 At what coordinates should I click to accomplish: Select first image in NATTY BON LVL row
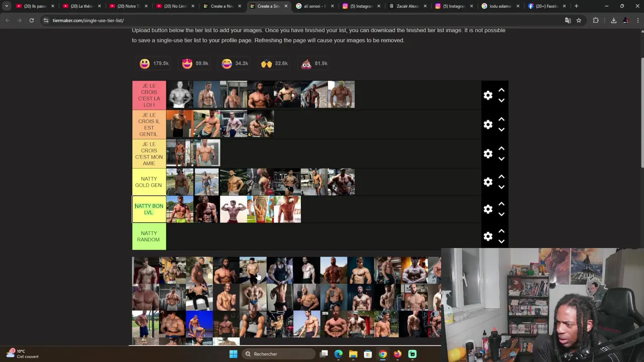point(180,209)
